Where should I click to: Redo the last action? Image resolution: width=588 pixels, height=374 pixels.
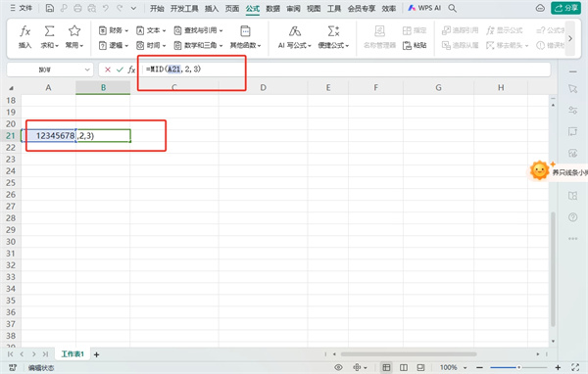click(x=120, y=8)
